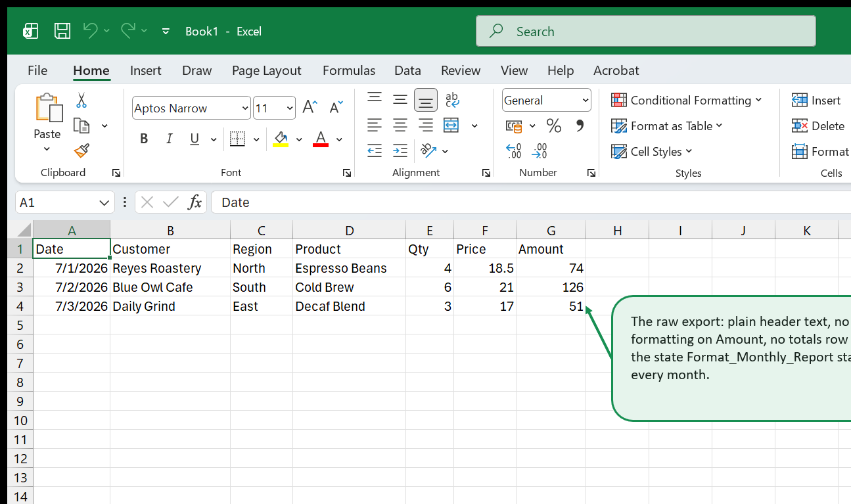Toggle Bold formatting
This screenshot has height=504, width=851.
144,139
